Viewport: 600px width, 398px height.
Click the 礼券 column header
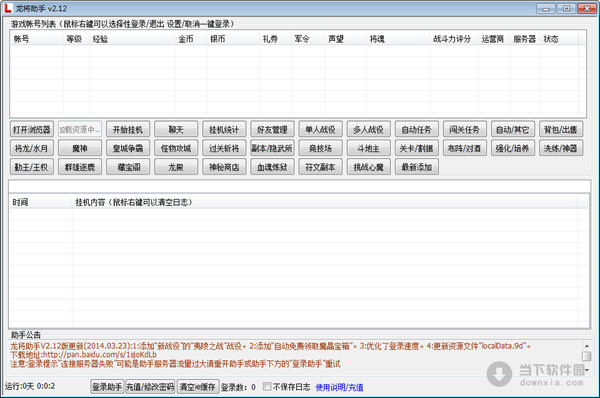276,39
